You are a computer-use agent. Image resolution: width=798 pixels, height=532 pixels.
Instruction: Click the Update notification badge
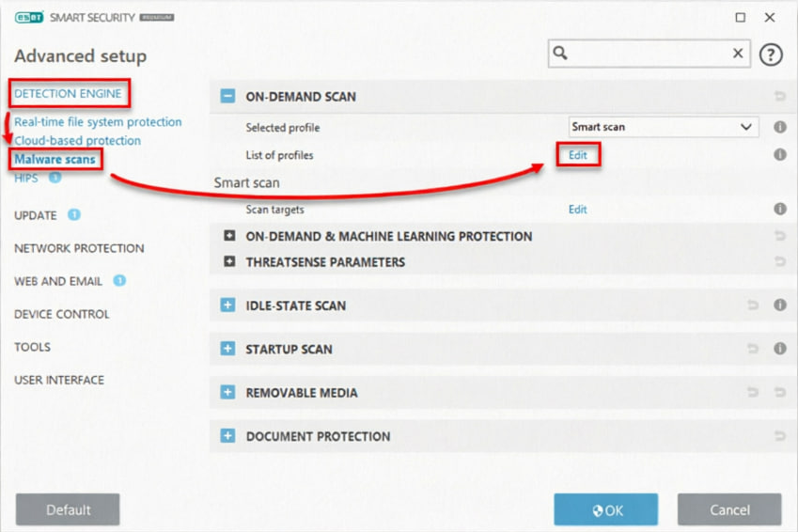(74, 215)
